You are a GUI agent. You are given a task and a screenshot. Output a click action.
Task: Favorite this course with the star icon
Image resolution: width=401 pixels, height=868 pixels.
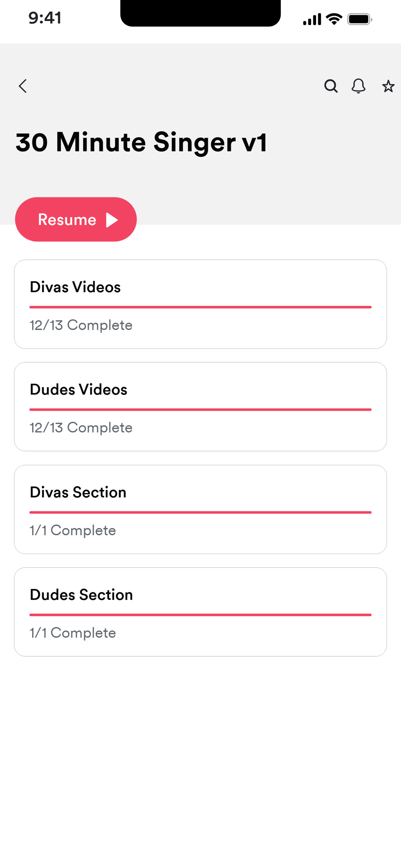pyautogui.click(x=388, y=86)
